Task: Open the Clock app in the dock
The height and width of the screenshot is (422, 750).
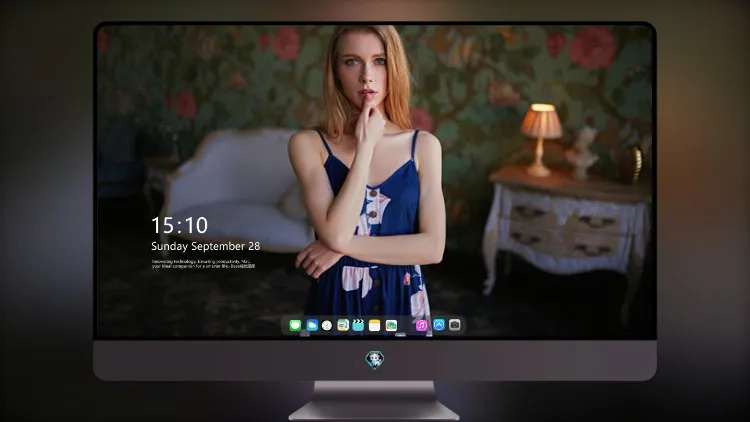Action: tap(327, 325)
